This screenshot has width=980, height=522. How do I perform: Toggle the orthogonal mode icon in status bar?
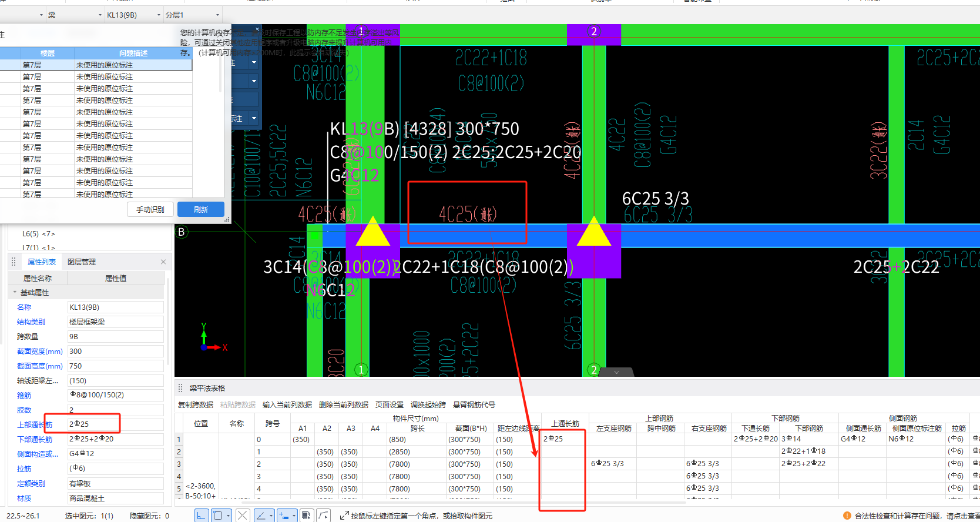pyautogui.click(x=201, y=516)
